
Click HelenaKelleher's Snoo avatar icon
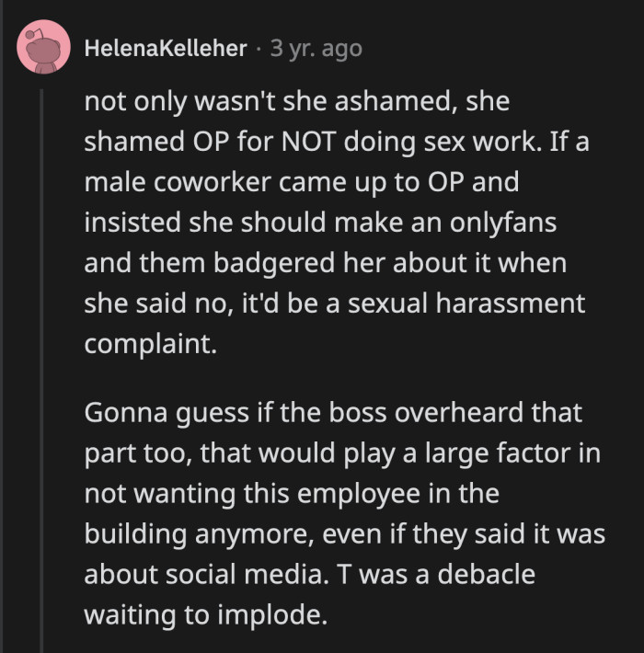[42, 49]
